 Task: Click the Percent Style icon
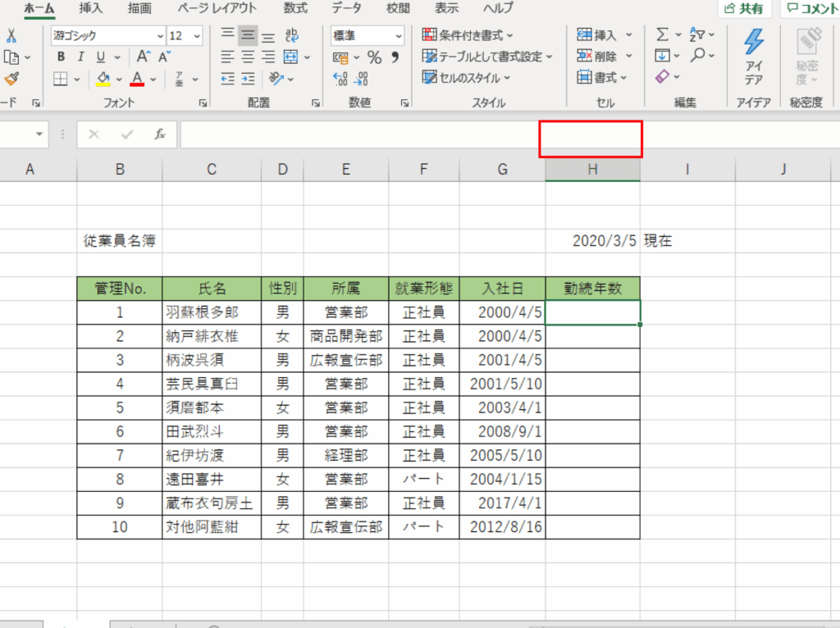pos(374,57)
